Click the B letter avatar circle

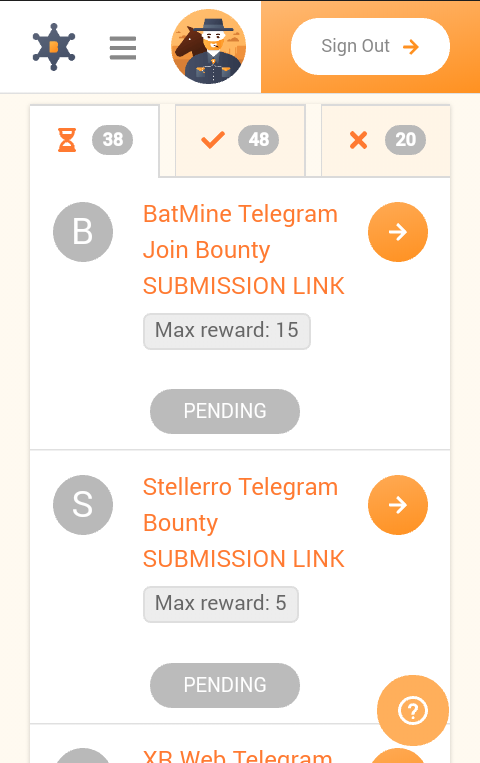point(83,232)
